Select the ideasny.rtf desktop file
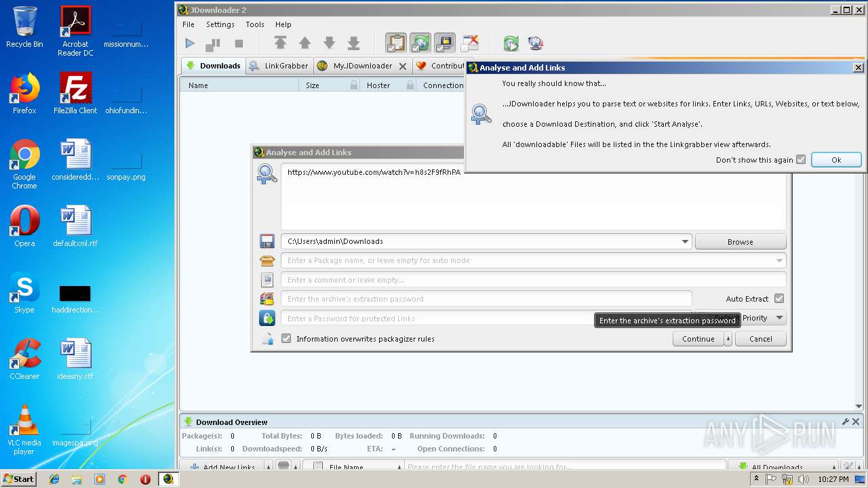 click(x=75, y=359)
